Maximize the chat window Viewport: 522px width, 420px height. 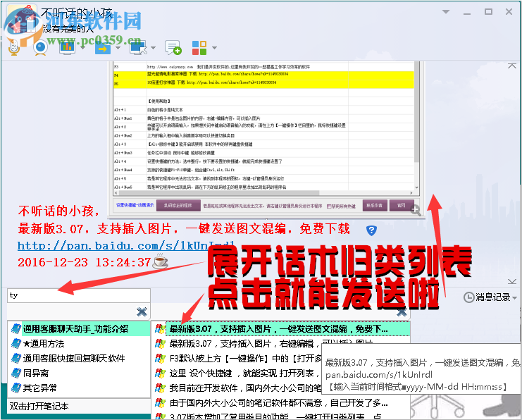click(488, 12)
